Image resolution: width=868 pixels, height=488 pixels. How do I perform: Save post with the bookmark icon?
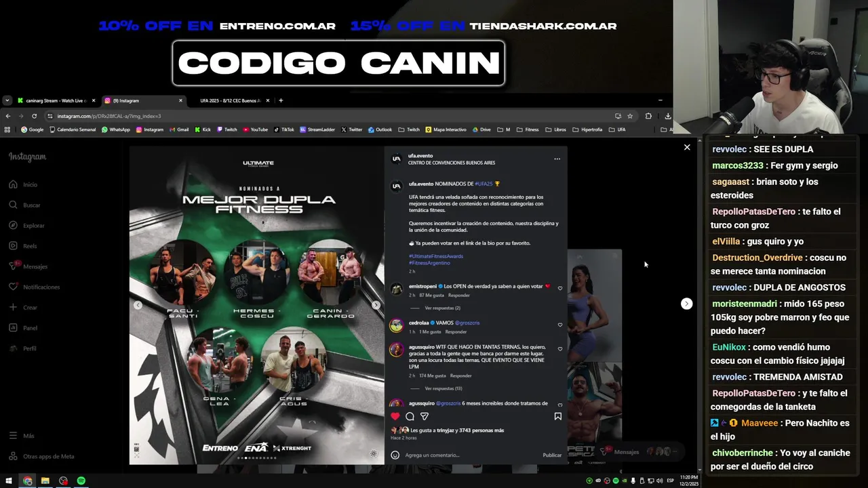pos(557,416)
